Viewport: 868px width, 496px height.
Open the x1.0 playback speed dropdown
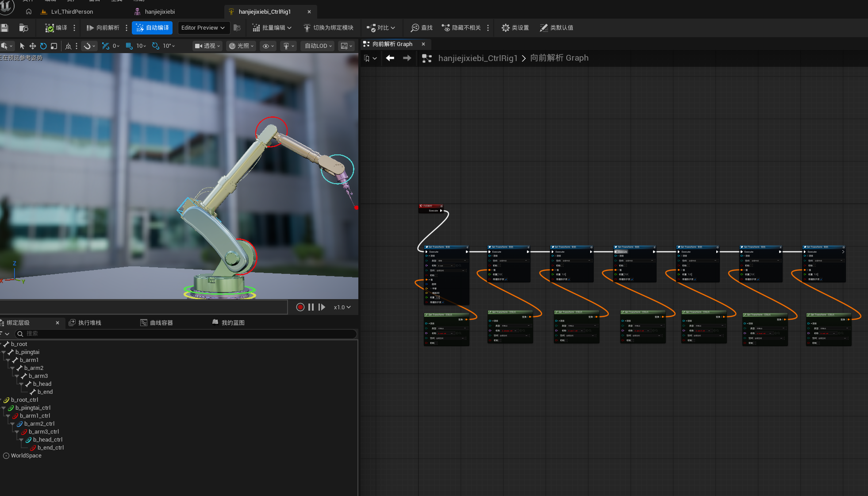[x=342, y=307]
